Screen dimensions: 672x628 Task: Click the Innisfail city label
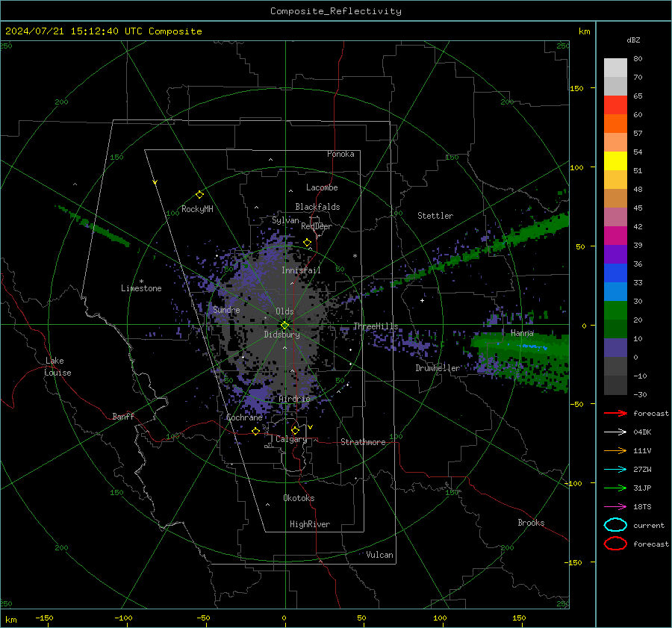point(301,270)
